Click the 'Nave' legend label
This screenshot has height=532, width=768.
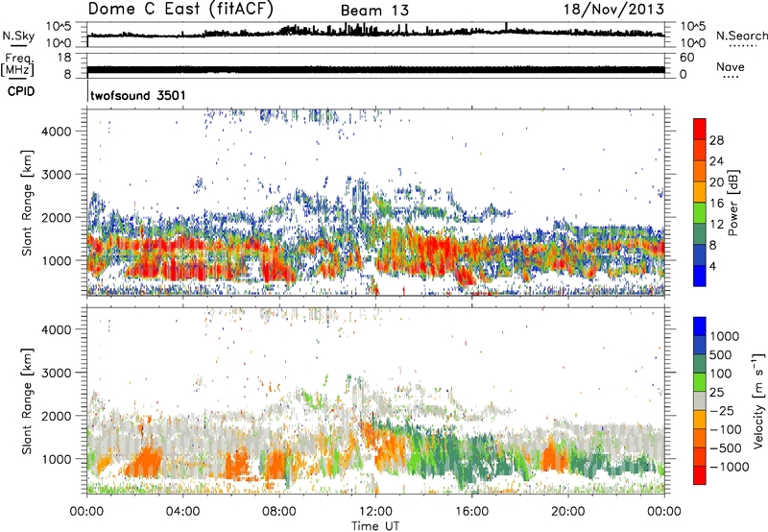[x=731, y=66]
